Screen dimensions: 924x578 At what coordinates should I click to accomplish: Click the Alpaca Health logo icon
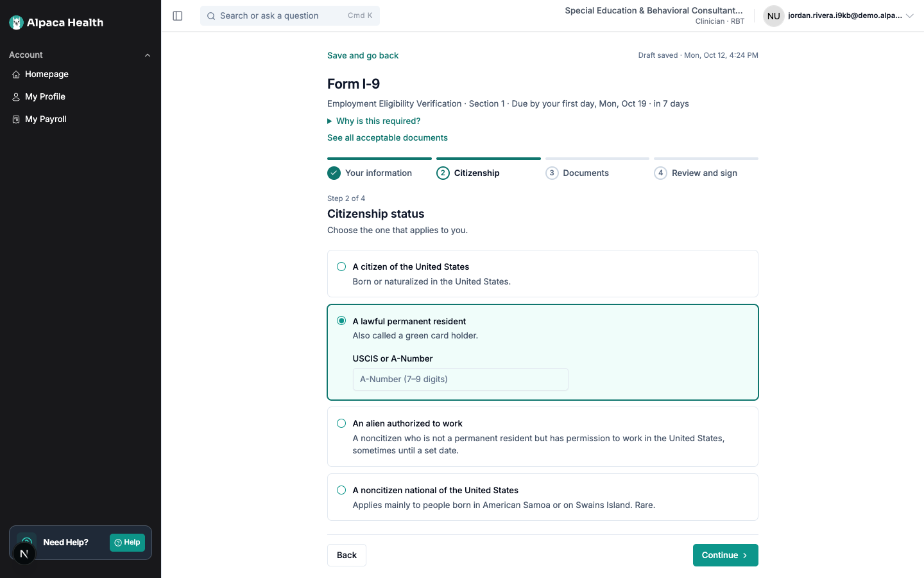coord(16,22)
